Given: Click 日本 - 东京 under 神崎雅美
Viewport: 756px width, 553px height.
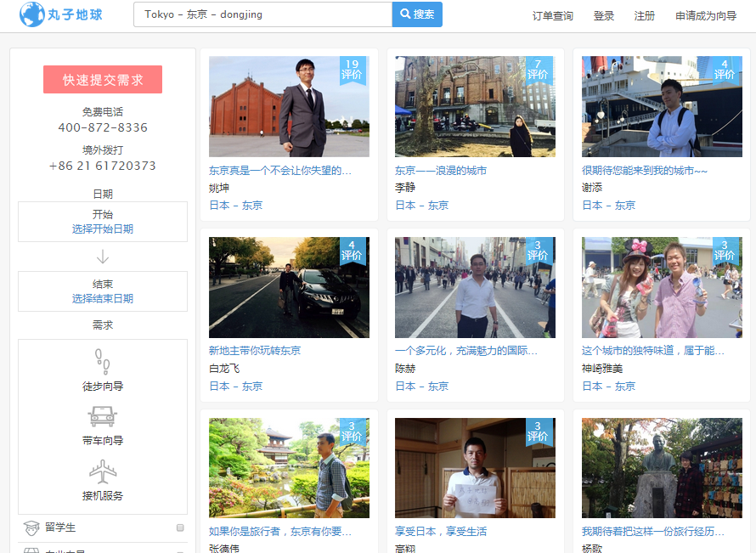Looking at the screenshot, I should coord(608,387).
